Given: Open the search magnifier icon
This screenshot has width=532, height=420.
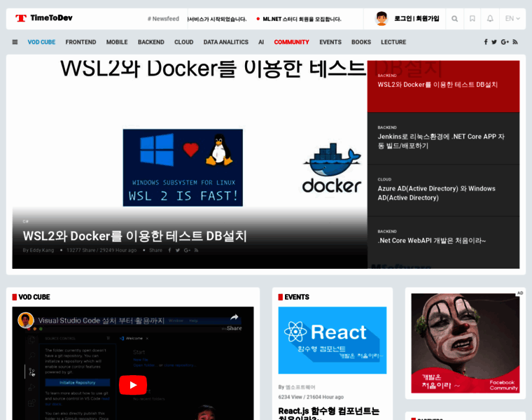Looking at the screenshot, I should tap(454, 19).
